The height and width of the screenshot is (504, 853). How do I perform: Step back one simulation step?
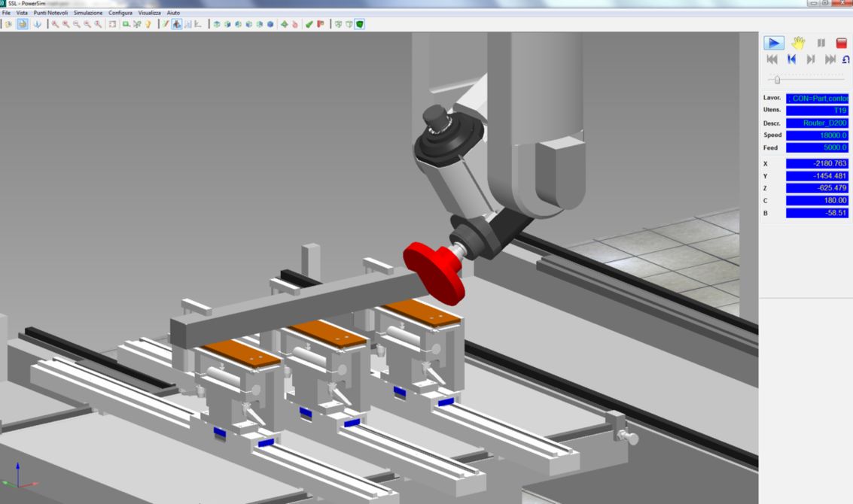tap(791, 59)
